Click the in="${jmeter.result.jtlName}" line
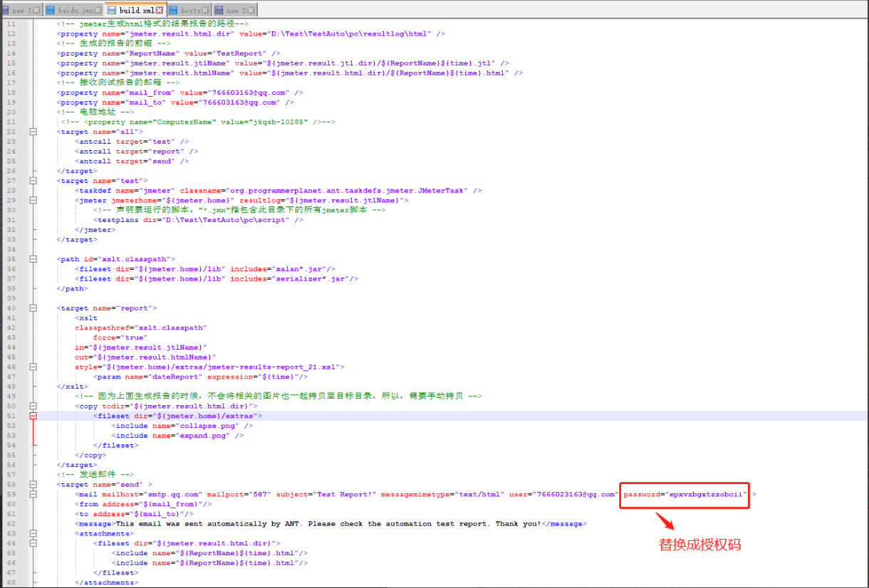 tap(140, 347)
